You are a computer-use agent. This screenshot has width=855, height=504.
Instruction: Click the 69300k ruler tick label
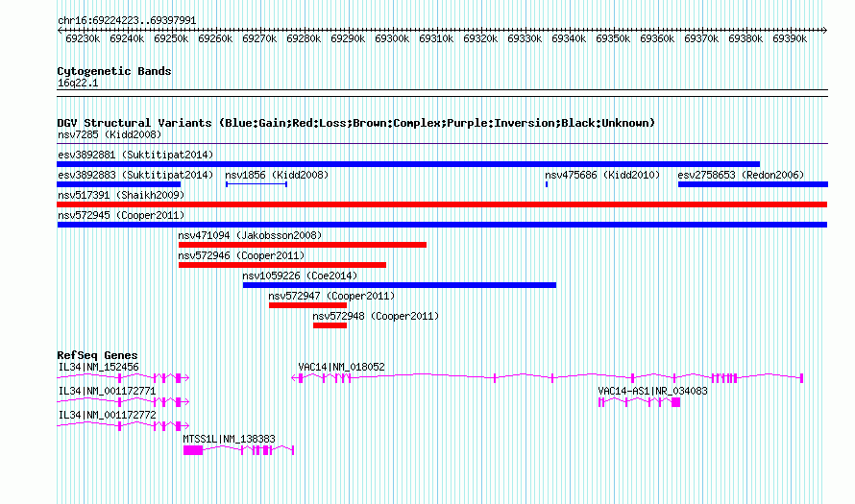392,39
